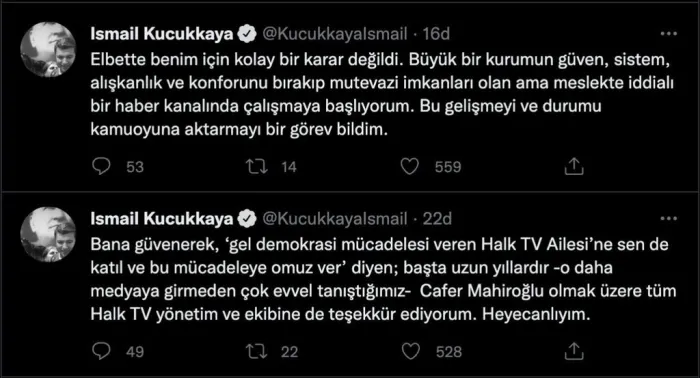Viewport: 700px width, 378px height.
Task: Open @KucukkayaIsmail handle on the first tweet
Action: pyautogui.click(x=334, y=34)
